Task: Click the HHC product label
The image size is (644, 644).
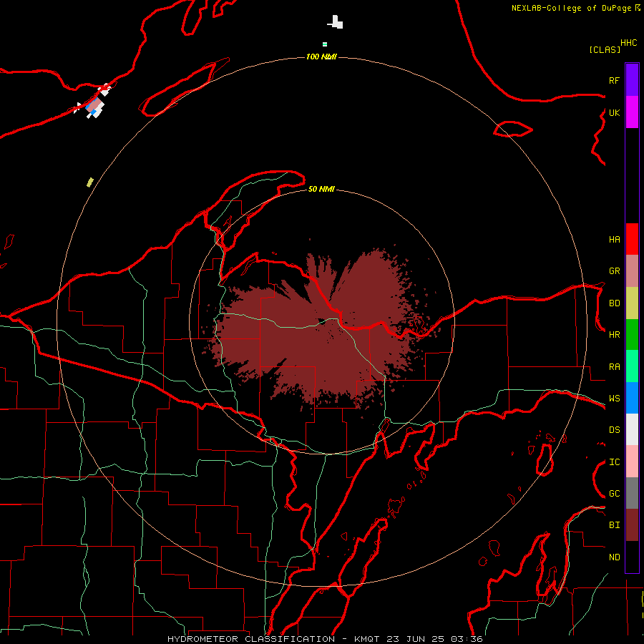Action: pos(628,43)
